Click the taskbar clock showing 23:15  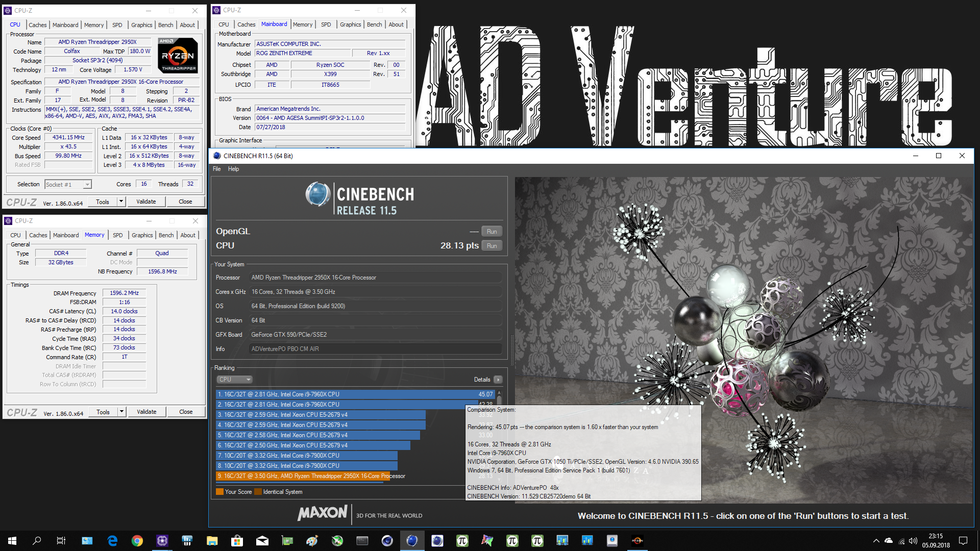pyautogui.click(x=936, y=541)
